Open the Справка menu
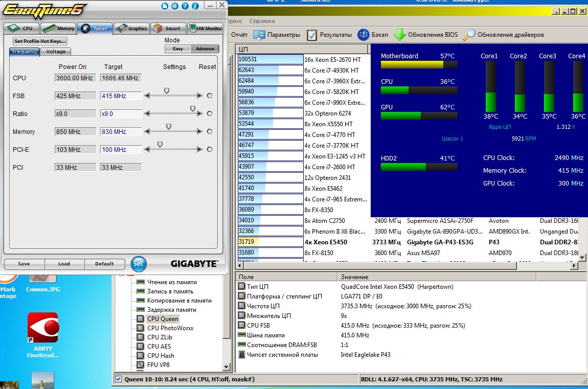Screen dimensions: 588x389 point(262,21)
